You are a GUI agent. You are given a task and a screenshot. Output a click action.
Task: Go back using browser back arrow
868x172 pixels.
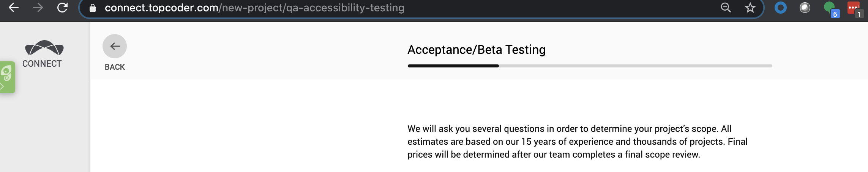click(x=14, y=8)
